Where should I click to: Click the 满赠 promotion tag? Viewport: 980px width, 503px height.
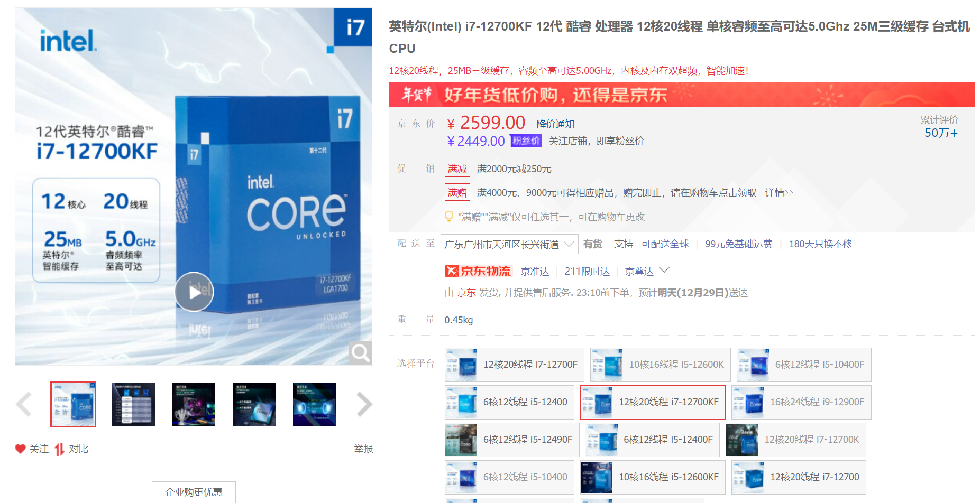click(x=457, y=193)
